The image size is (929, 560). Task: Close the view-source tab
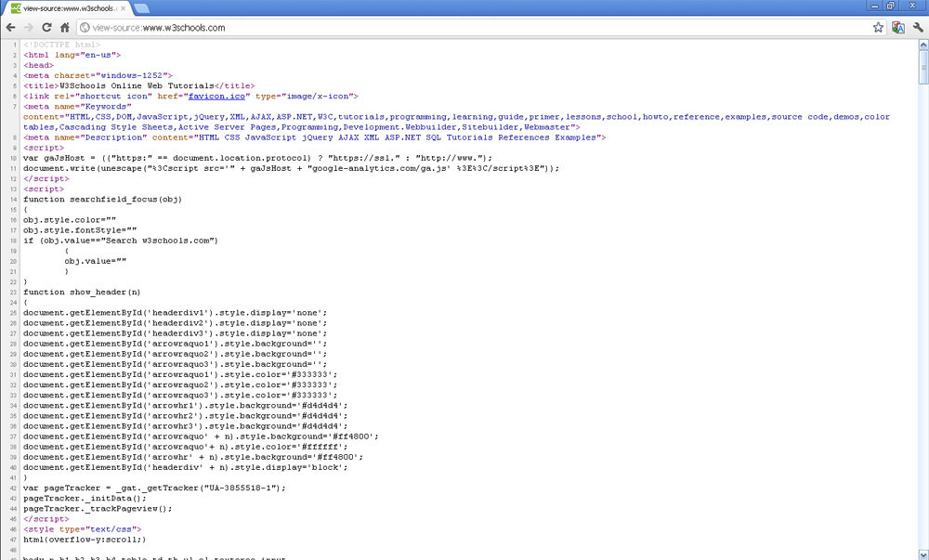coord(123,7)
